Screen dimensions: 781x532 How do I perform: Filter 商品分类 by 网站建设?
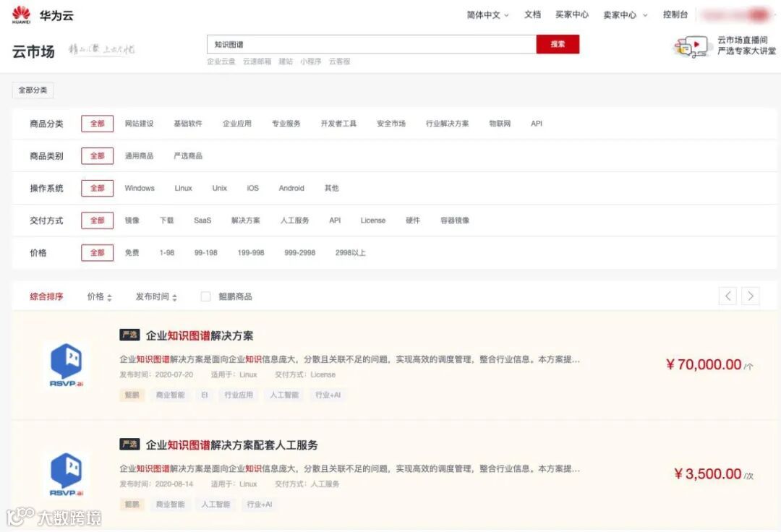[x=139, y=124]
